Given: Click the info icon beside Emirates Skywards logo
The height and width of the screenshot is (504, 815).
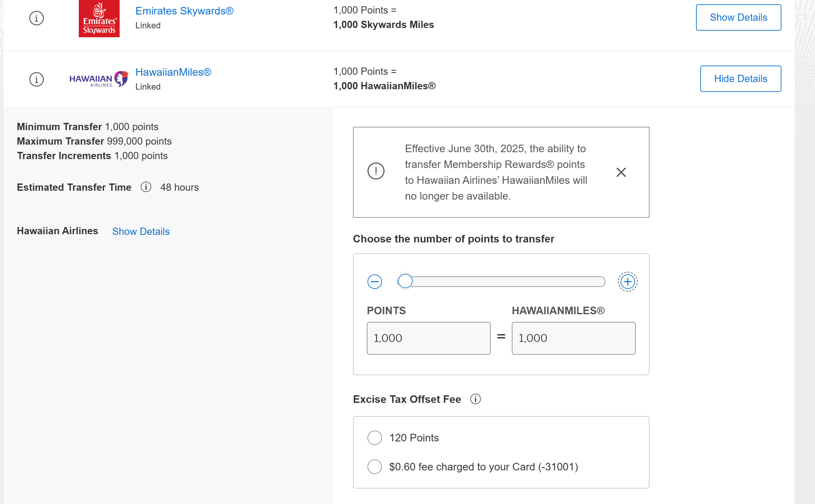Looking at the screenshot, I should 36,18.
